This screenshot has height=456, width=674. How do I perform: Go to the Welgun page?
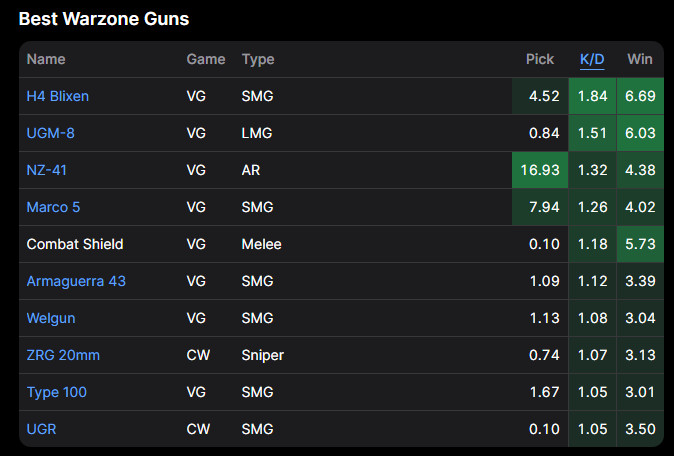[51, 318]
